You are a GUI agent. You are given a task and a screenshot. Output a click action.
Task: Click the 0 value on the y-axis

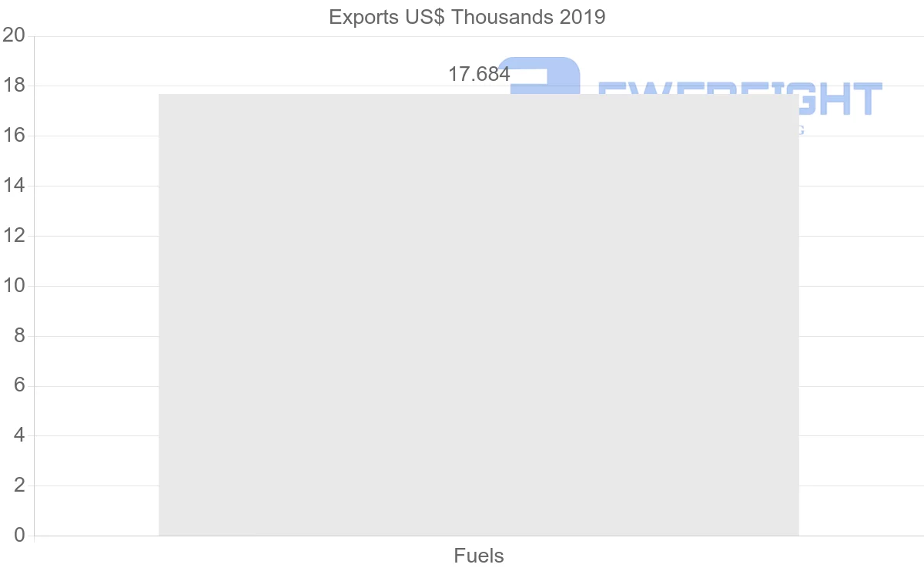(x=19, y=536)
